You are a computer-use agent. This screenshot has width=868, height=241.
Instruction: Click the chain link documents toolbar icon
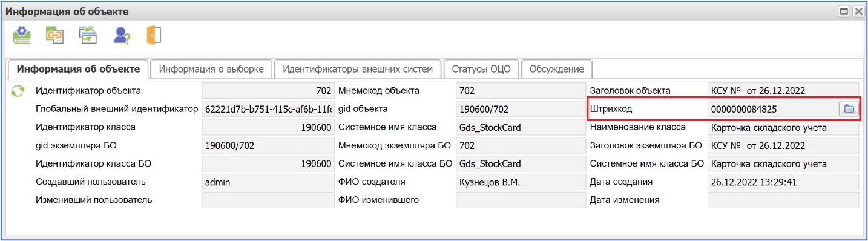(x=54, y=35)
